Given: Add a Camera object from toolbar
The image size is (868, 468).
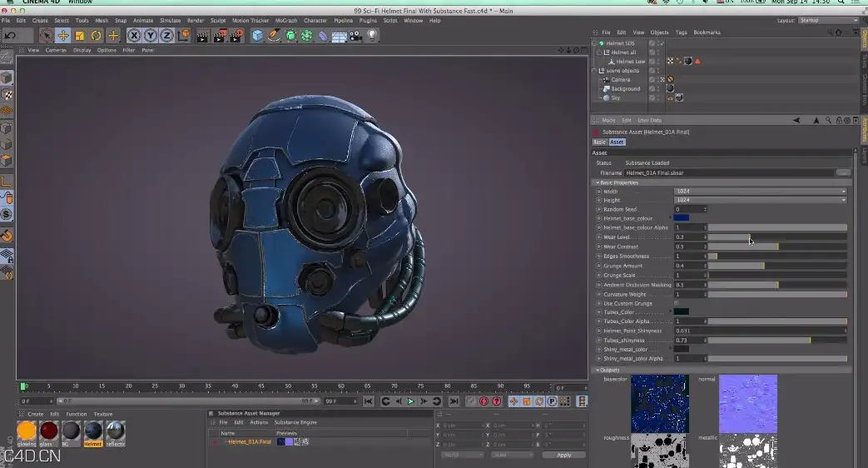Looking at the screenshot, I should pos(356,36).
